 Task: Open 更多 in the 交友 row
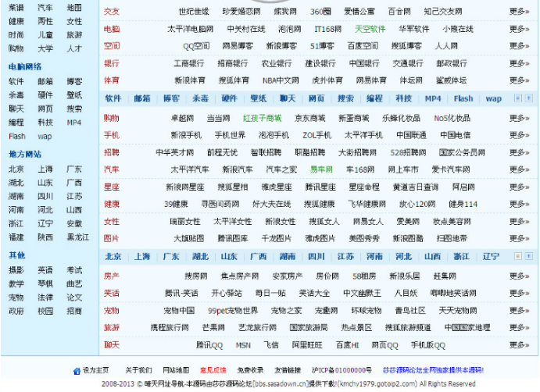(519, 12)
